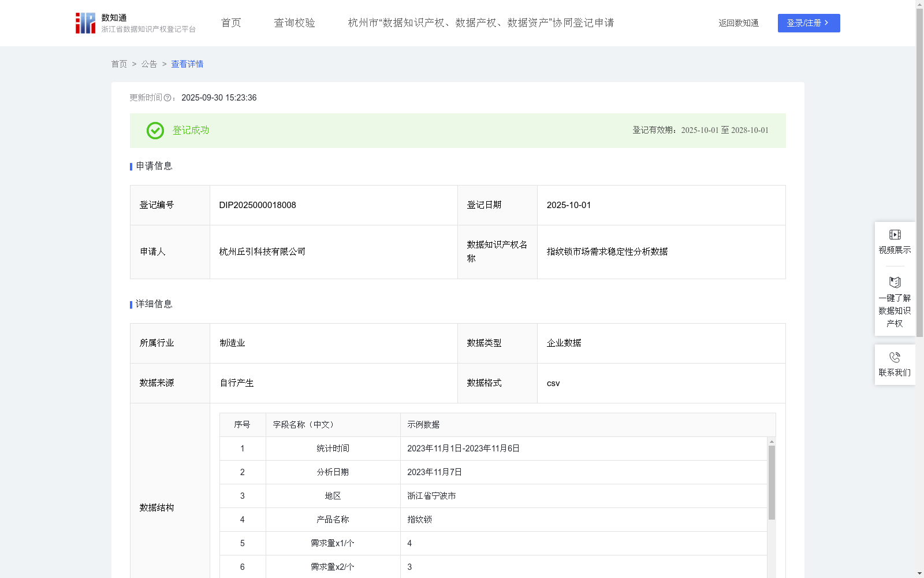Go to 首页 in the breadcrumb
Screen dimensions: 924x578
coord(119,64)
